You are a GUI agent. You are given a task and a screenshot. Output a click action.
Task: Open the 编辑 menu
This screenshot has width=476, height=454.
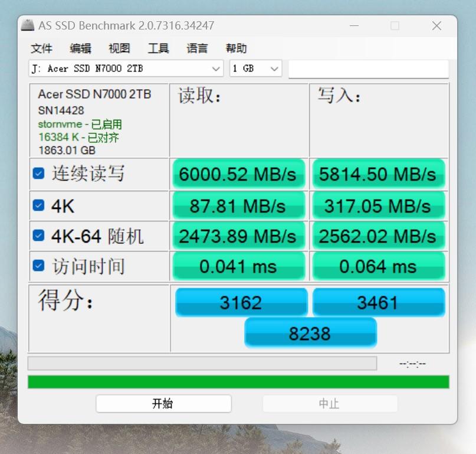tap(80, 48)
